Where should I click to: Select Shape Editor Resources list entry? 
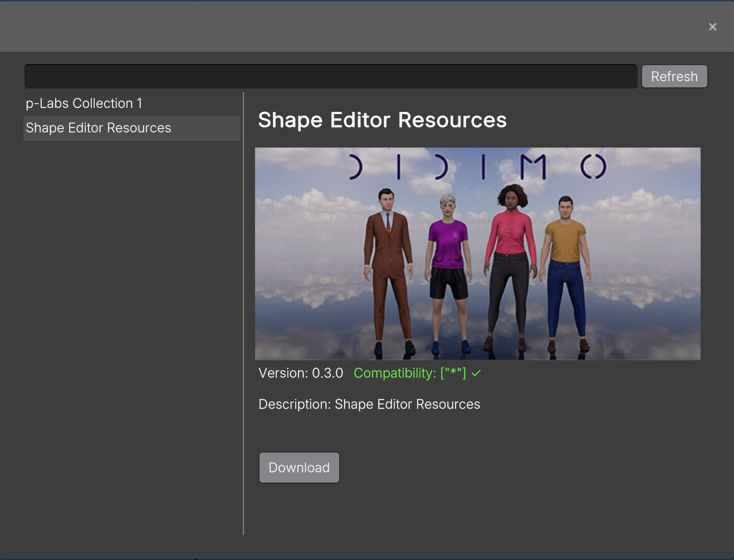[x=132, y=128]
